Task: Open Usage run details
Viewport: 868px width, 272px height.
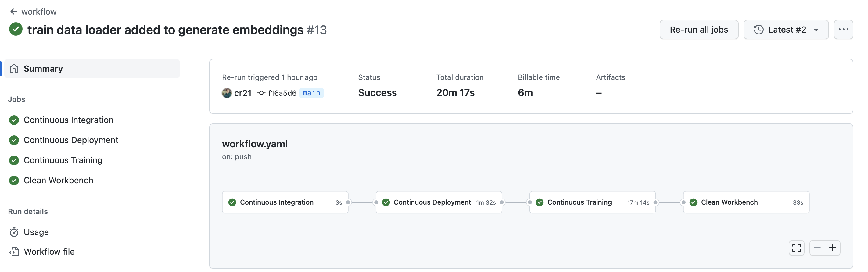Action: 36,232
